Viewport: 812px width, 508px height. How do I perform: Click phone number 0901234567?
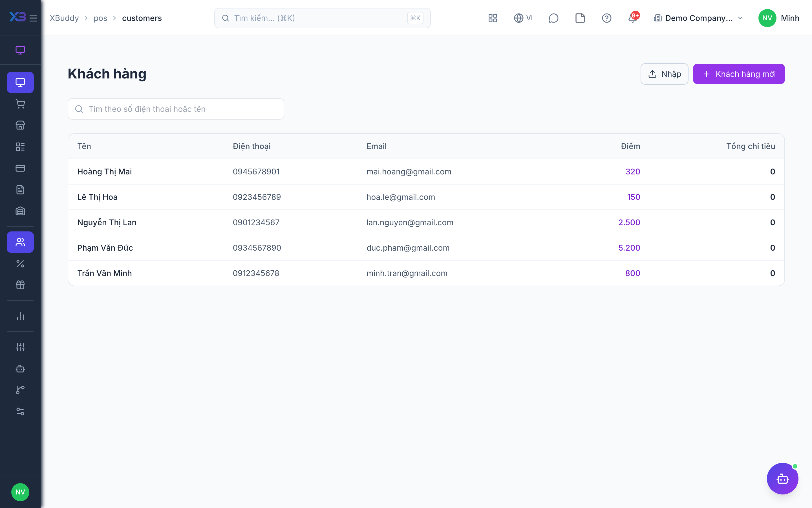pos(256,222)
